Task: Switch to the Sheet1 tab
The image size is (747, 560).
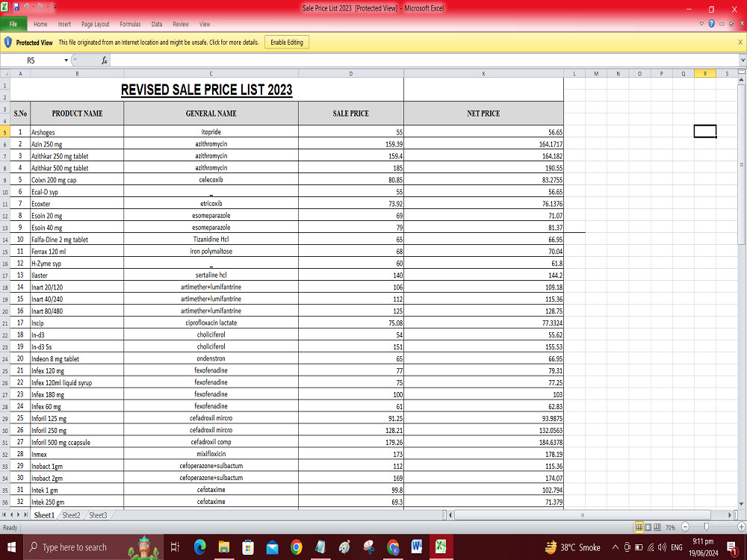Action: 44,515
